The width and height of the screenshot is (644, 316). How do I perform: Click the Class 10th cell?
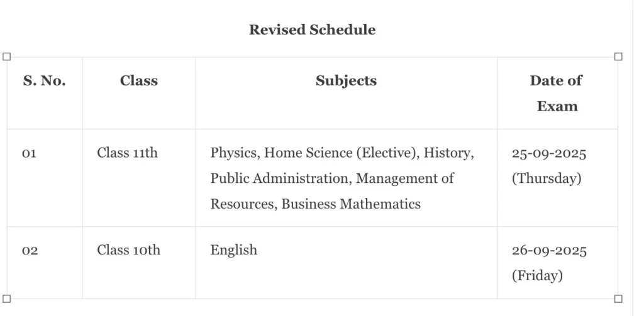128,250
